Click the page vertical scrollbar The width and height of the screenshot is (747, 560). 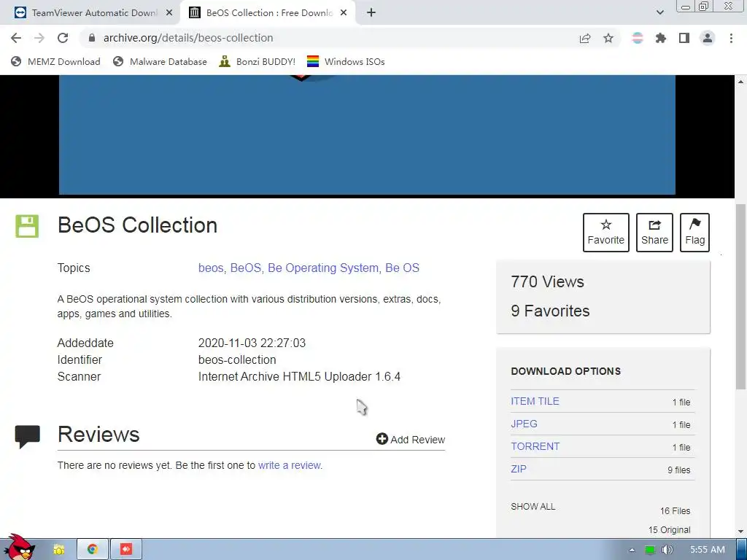tap(741, 295)
